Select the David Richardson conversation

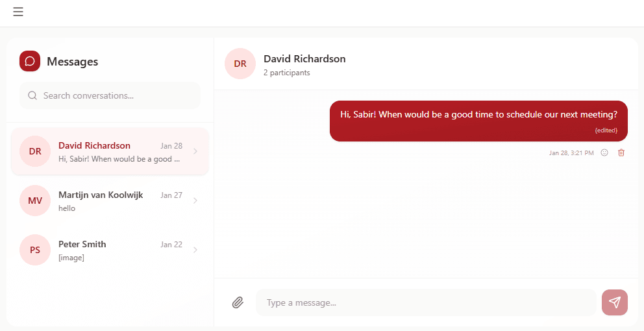point(94,146)
